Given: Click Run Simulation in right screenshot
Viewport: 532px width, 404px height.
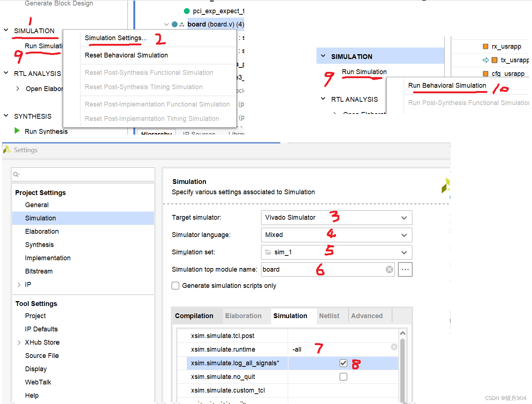Looking at the screenshot, I should tap(364, 72).
